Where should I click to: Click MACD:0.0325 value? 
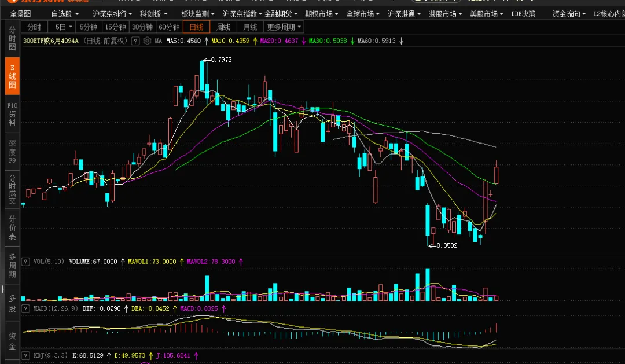click(199, 308)
